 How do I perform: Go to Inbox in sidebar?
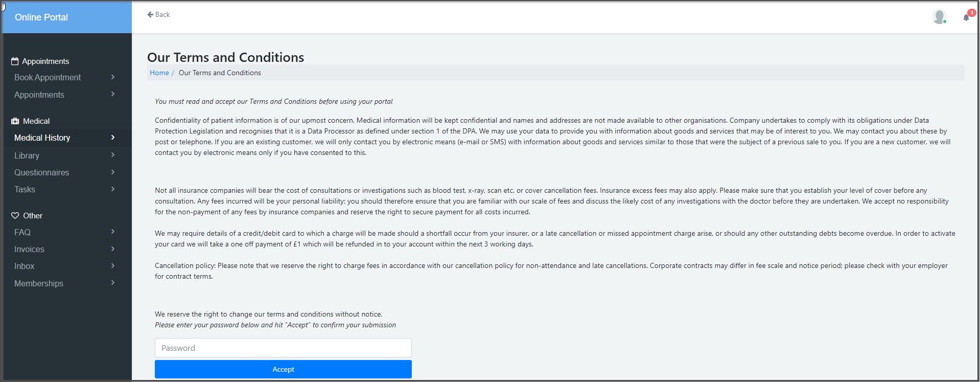[24, 266]
